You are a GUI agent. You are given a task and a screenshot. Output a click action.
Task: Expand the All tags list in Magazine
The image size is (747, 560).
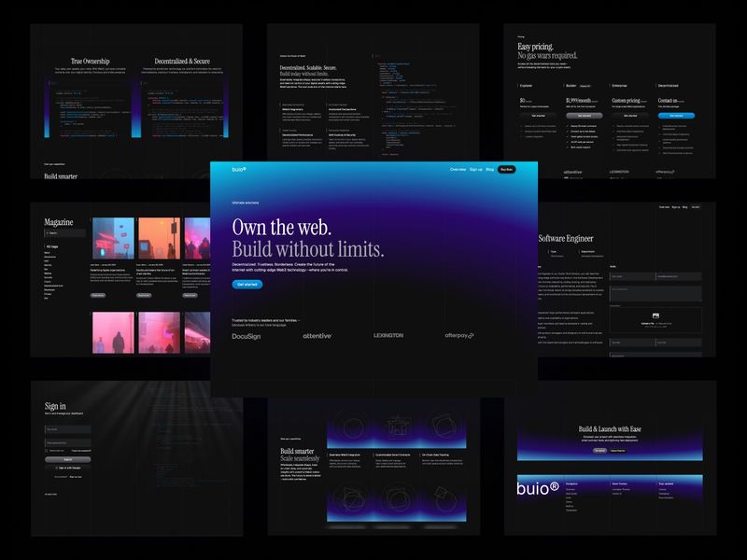tap(50, 245)
